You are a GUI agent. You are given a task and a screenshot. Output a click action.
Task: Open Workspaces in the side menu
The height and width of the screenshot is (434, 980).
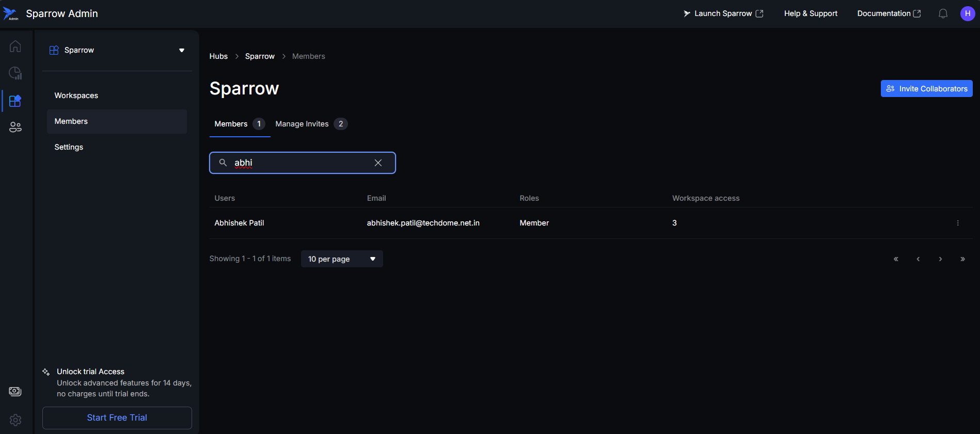[76, 95]
